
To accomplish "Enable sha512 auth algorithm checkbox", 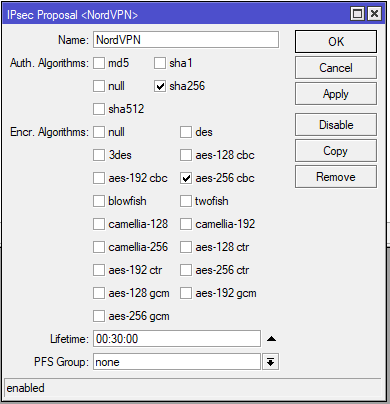I will [x=99, y=109].
